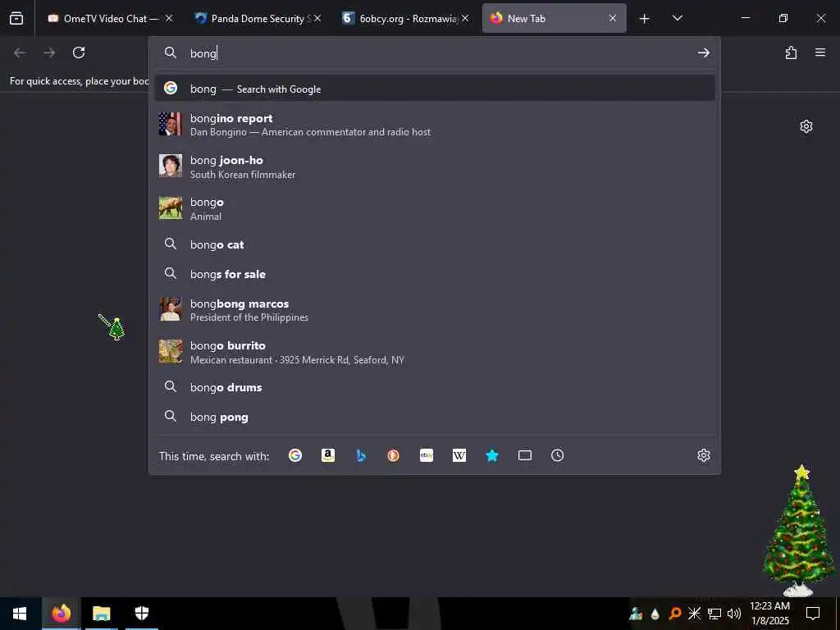Search open tabs with tab icon
This screenshot has width=840, height=630.
(x=525, y=455)
